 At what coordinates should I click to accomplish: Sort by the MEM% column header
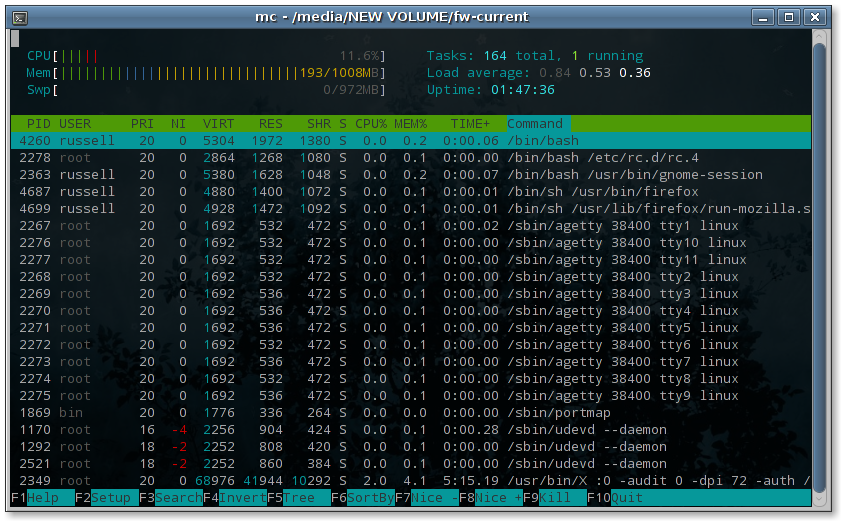pos(411,124)
